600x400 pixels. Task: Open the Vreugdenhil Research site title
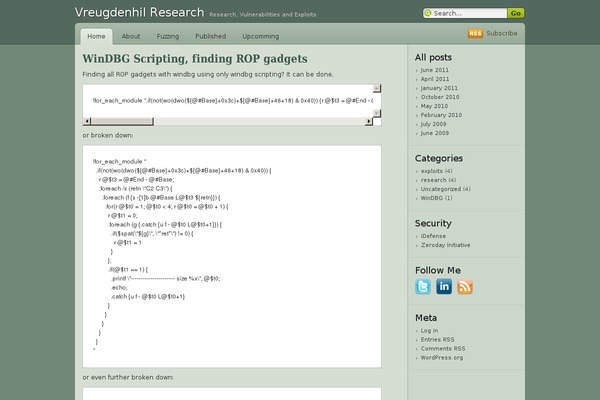139,12
